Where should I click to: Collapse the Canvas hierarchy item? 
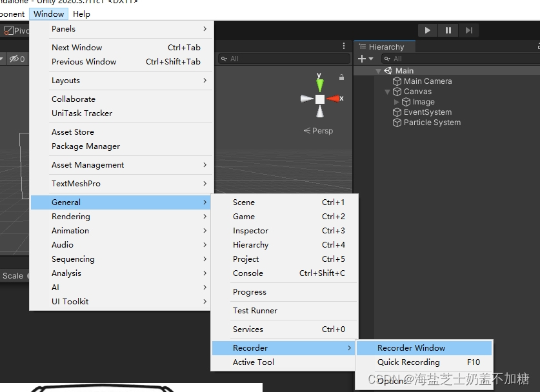pyautogui.click(x=388, y=92)
